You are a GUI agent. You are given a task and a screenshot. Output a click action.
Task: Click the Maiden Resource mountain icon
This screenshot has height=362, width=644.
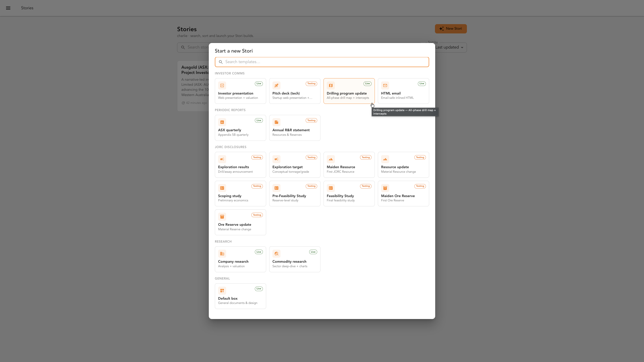(x=331, y=159)
